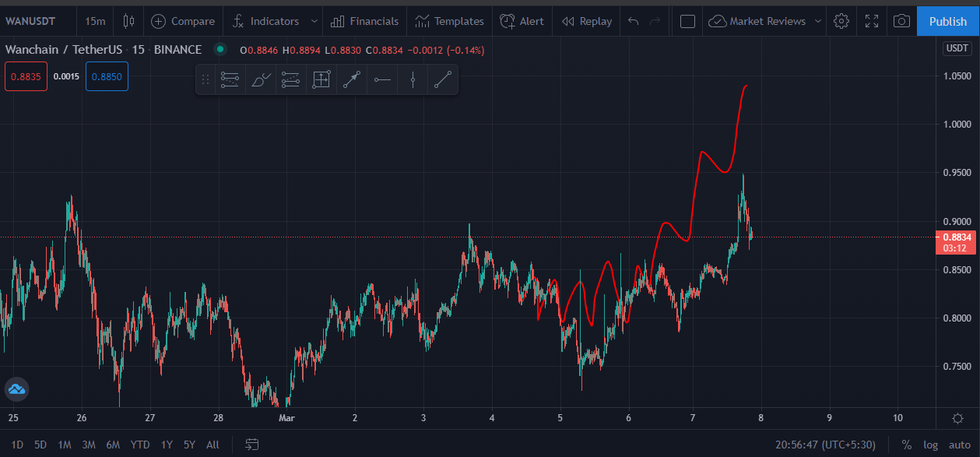Select the Vertical line tool
The image size is (980, 457).
tap(413, 79)
